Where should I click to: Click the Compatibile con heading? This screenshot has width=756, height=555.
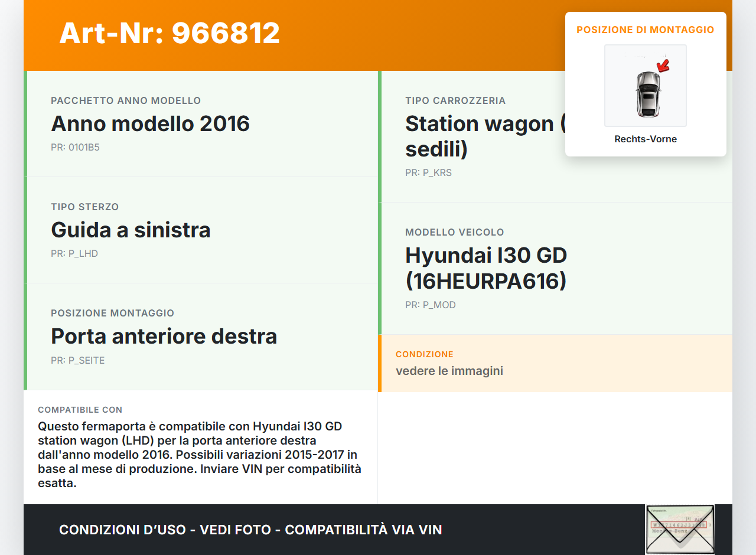(x=80, y=410)
